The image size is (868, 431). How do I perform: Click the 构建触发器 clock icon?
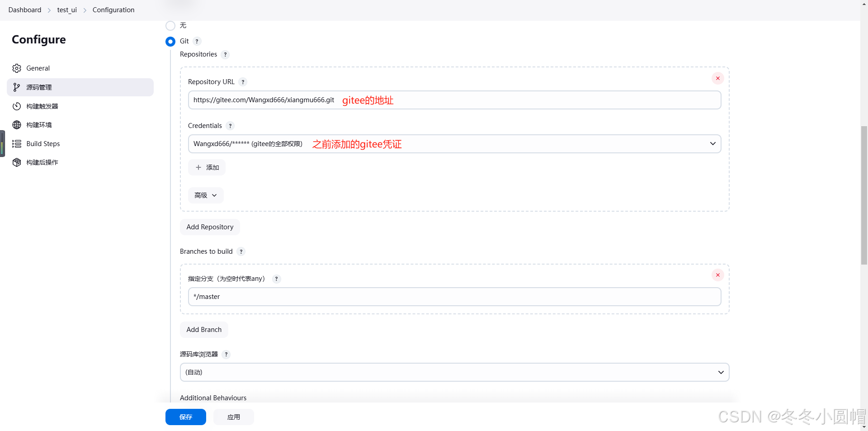tap(17, 106)
